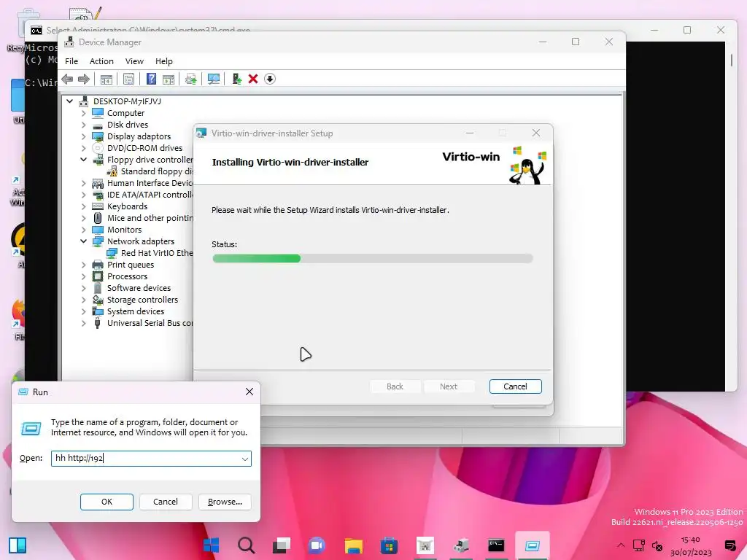Click the Enable device toolbar icon with green arrow
The height and width of the screenshot is (560, 747).
click(236, 79)
